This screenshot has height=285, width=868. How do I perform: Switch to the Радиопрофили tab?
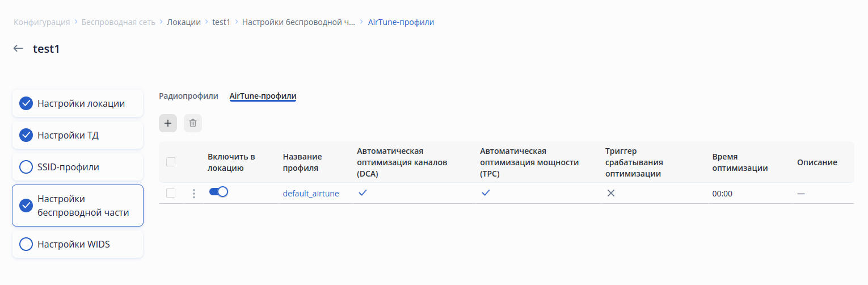[188, 96]
